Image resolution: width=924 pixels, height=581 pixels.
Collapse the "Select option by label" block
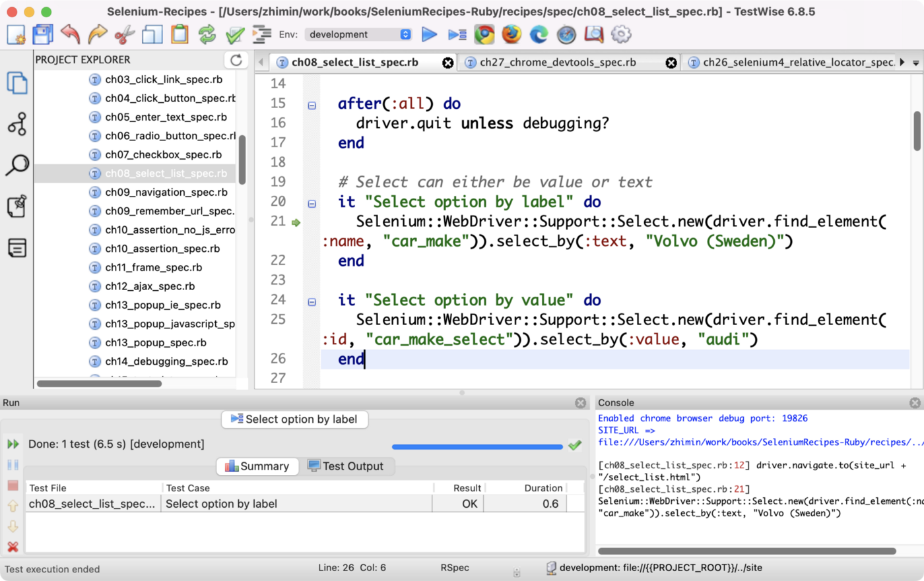(312, 204)
